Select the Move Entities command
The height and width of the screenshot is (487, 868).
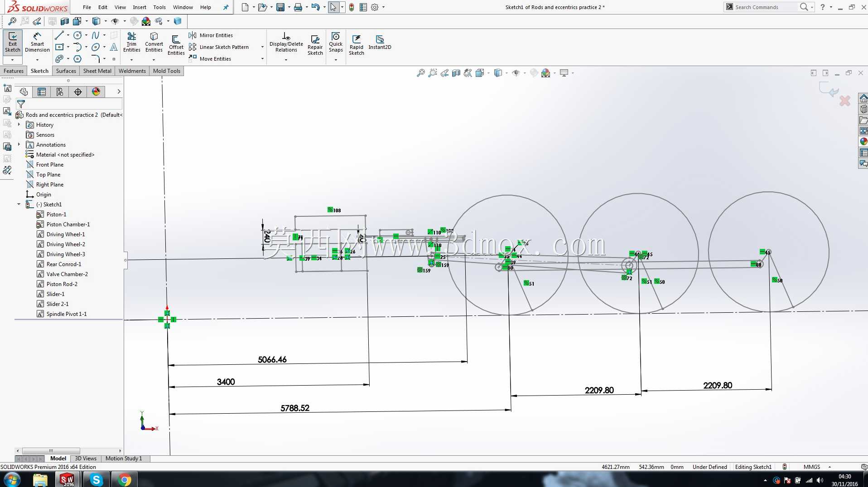tap(210, 59)
